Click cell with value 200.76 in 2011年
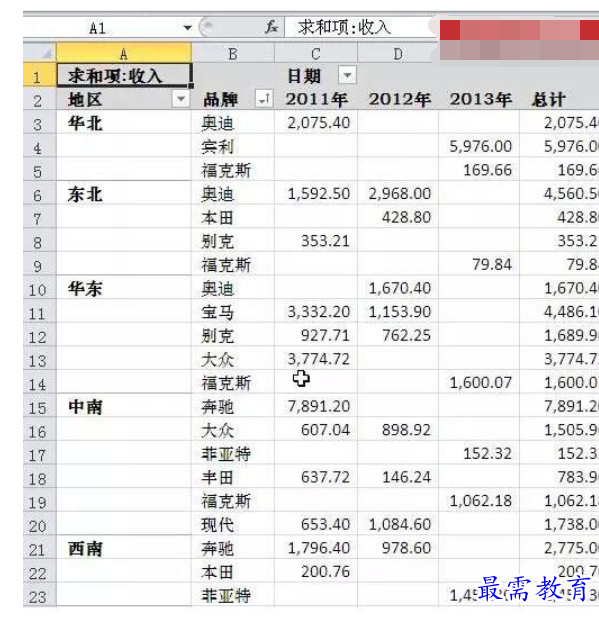599x620 pixels. coord(316,572)
